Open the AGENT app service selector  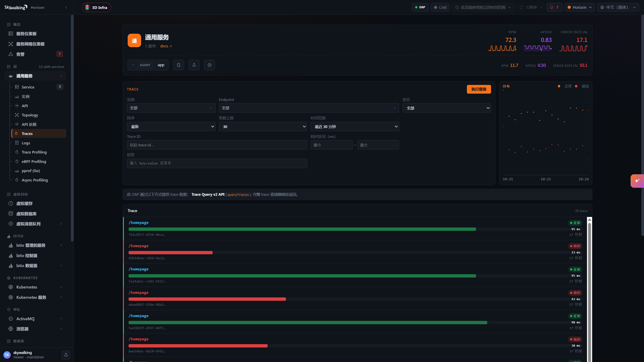(148, 65)
